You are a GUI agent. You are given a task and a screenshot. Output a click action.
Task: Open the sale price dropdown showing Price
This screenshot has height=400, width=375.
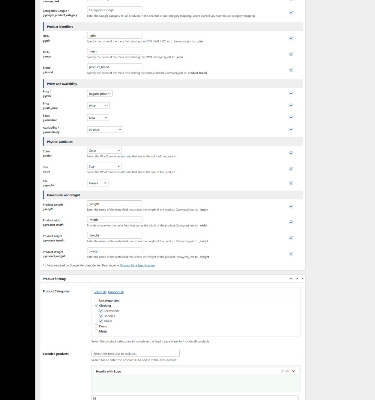98,106
